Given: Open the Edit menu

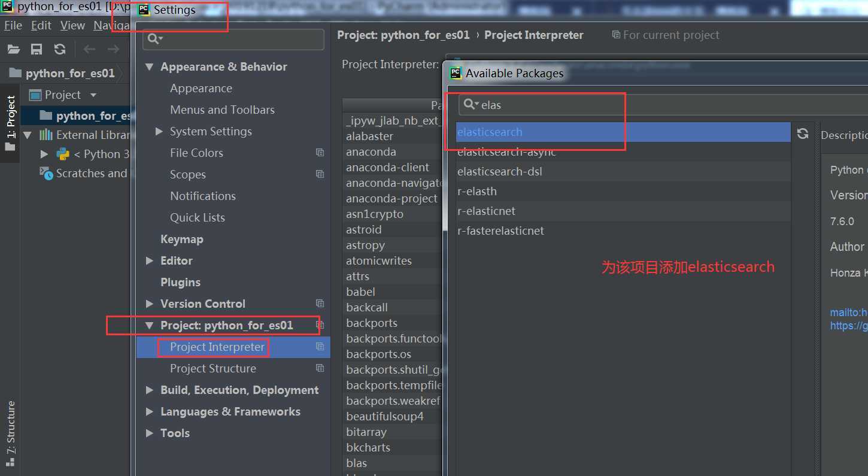Looking at the screenshot, I should (41, 25).
